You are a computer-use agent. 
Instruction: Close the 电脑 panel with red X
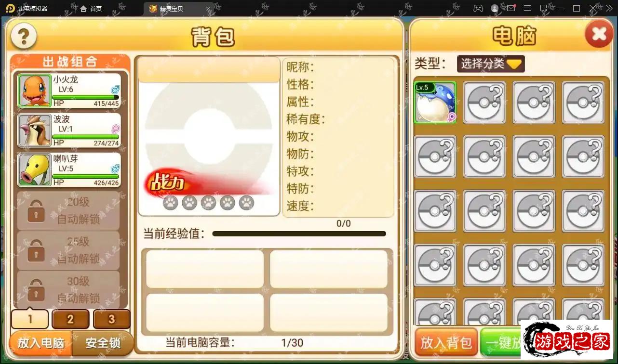[599, 34]
